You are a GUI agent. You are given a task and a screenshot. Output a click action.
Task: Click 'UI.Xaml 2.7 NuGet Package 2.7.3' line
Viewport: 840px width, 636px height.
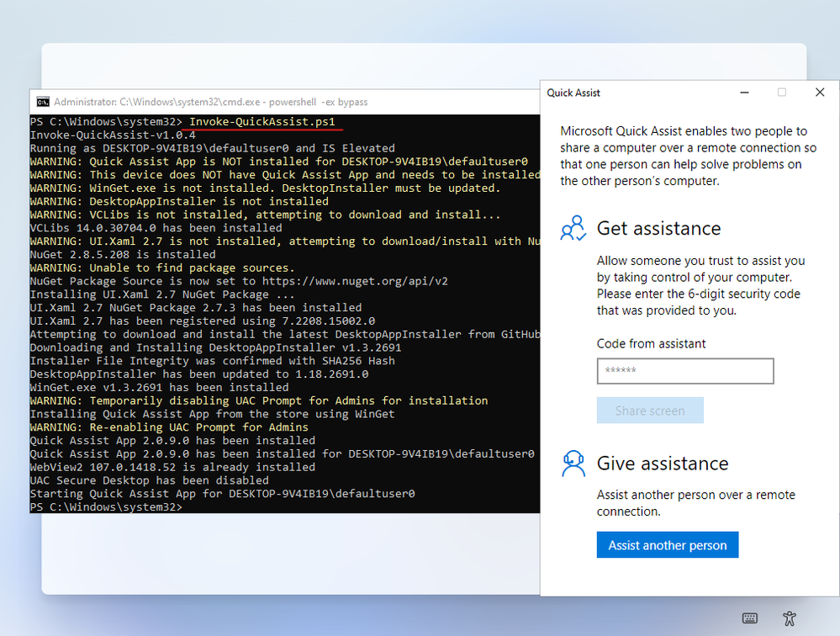click(x=196, y=308)
